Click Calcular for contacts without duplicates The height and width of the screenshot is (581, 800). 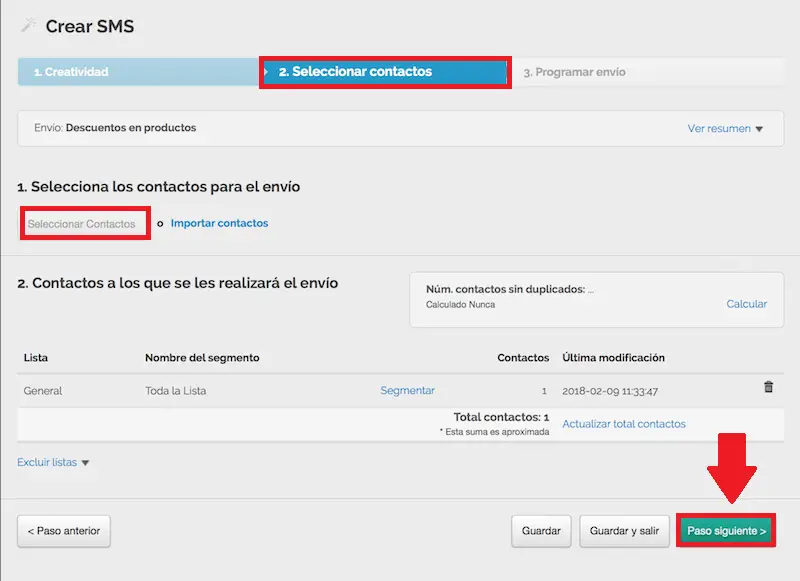[x=746, y=304]
